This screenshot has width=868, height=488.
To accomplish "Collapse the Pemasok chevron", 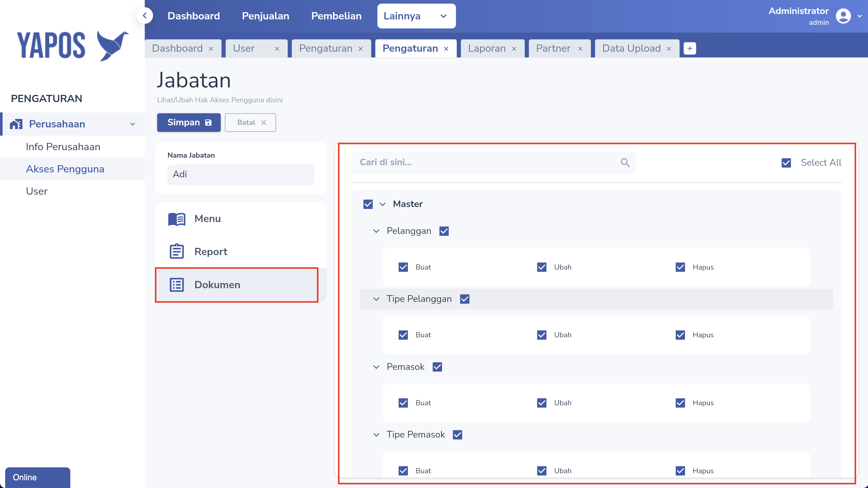I will click(x=376, y=367).
